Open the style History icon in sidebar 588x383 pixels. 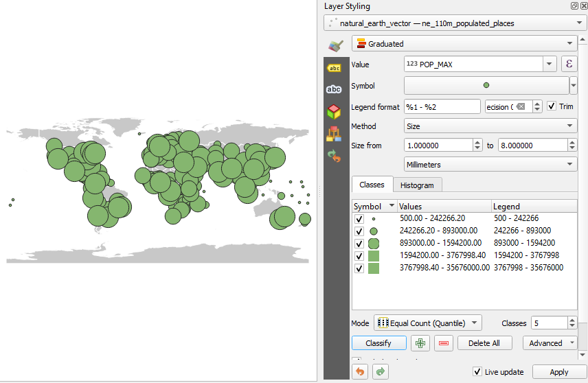tap(334, 156)
